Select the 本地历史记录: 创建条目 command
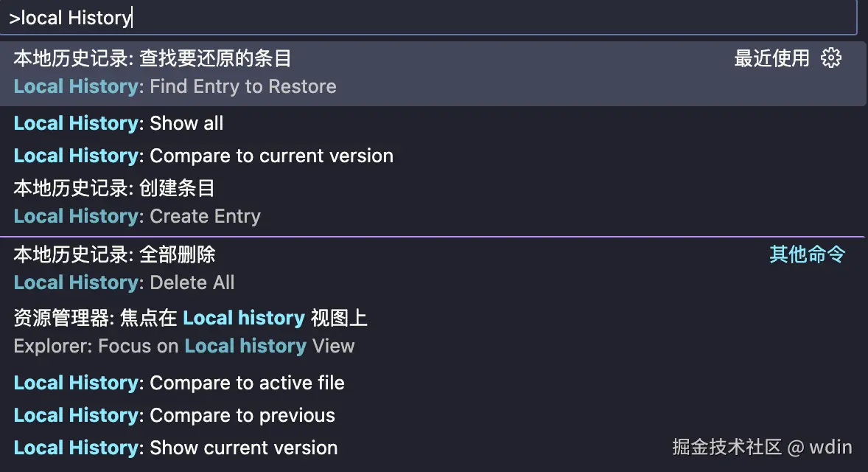 [x=114, y=188]
